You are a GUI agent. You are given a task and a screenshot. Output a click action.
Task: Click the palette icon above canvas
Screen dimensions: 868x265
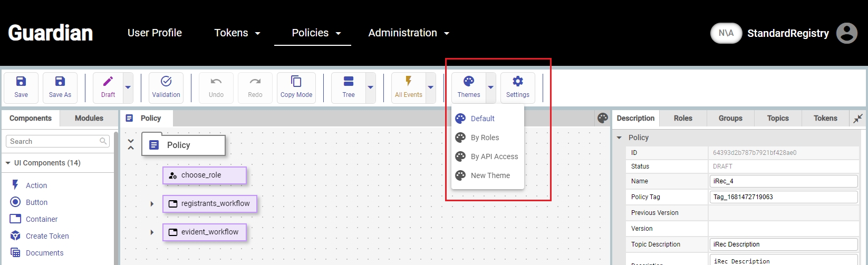(603, 118)
